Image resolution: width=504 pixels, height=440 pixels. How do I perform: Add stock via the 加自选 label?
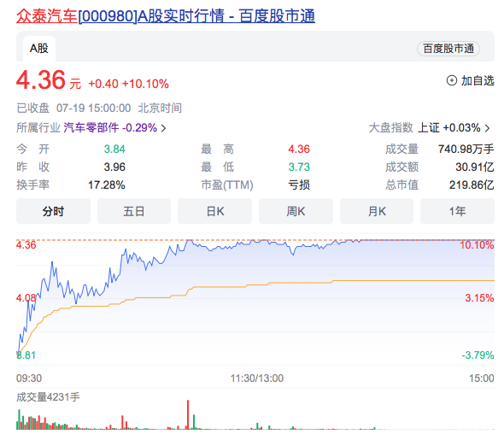(x=478, y=80)
